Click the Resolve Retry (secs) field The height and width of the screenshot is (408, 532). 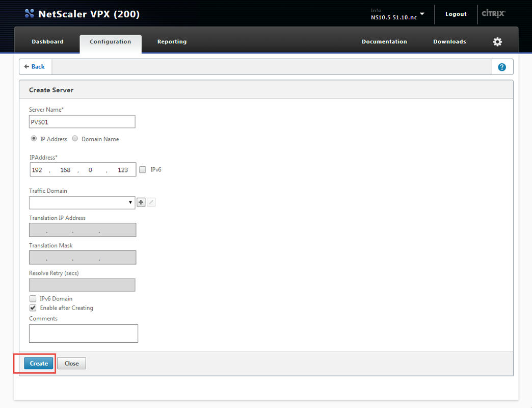[82, 285]
